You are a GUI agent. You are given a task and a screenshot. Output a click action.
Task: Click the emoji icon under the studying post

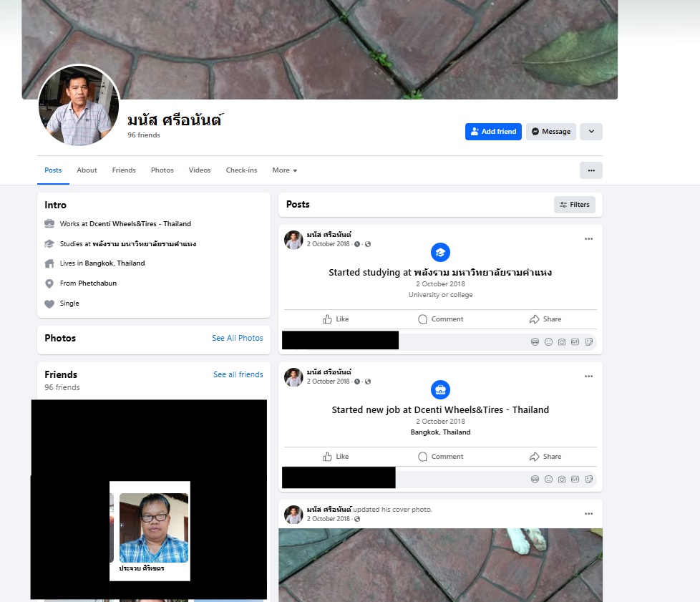point(548,342)
